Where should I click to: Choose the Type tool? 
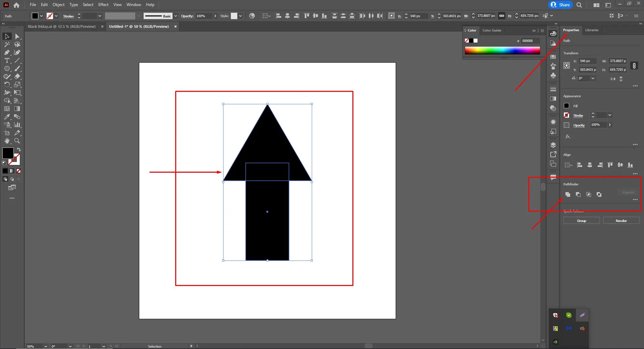[x=7, y=61]
